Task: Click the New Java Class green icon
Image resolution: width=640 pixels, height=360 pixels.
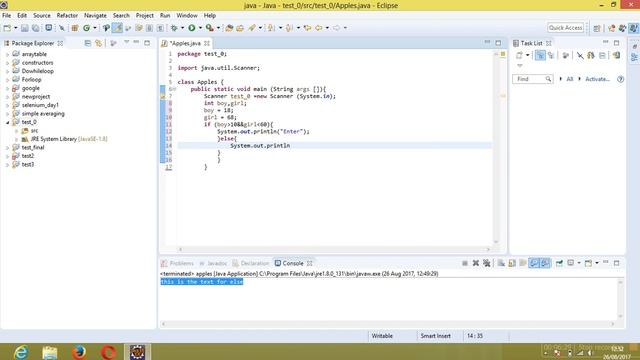Action: [x=87, y=28]
